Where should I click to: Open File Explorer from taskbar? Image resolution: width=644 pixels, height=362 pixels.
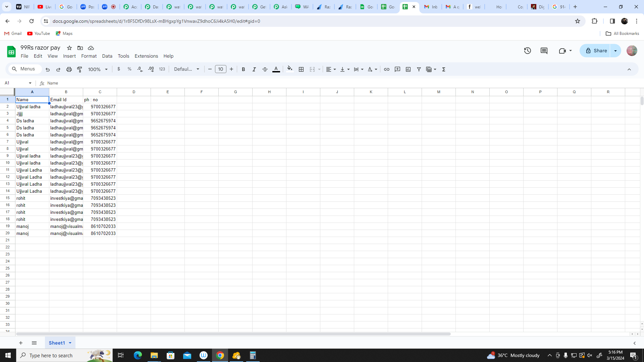pos(154,355)
